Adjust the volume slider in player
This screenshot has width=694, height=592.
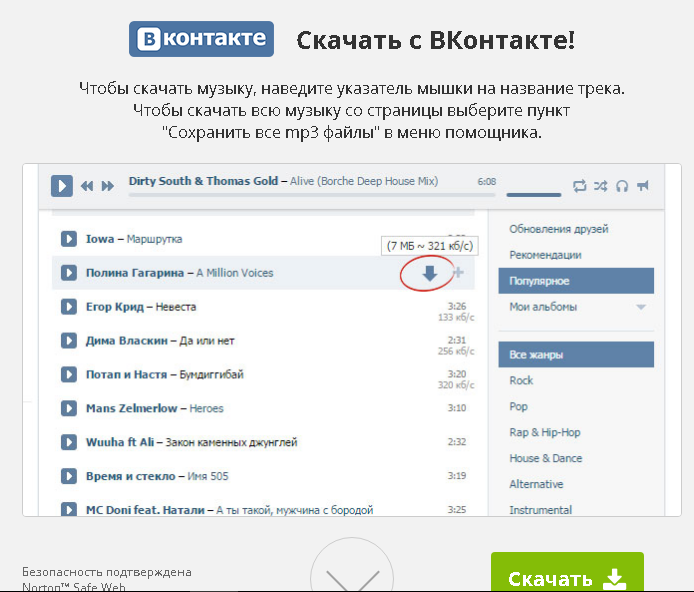click(x=533, y=195)
